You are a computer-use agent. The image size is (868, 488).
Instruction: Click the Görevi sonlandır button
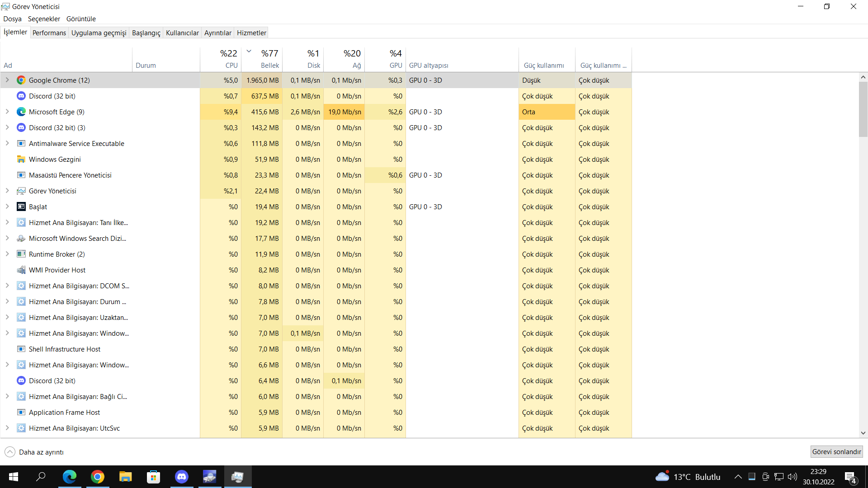pyautogui.click(x=836, y=452)
